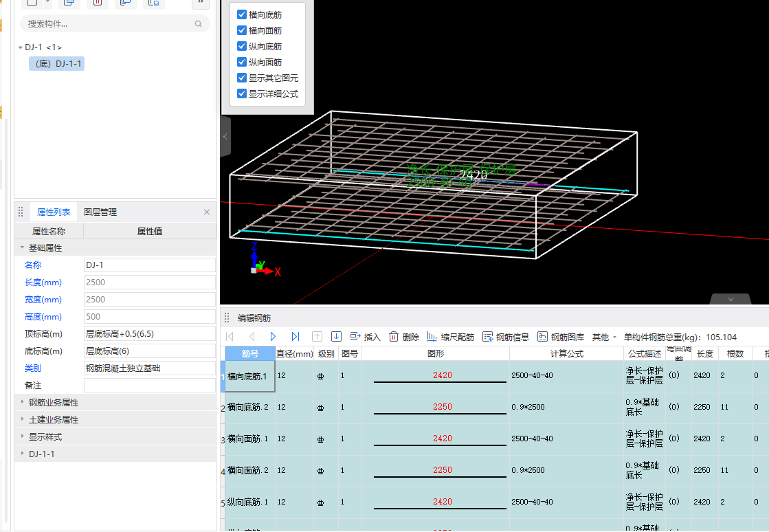Click the red delete component icon
769x532 pixels.
[97, 3]
